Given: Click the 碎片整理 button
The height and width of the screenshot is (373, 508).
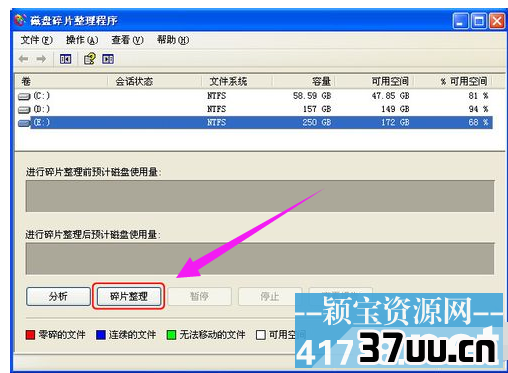Looking at the screenshot, I should tap(129, 296).
